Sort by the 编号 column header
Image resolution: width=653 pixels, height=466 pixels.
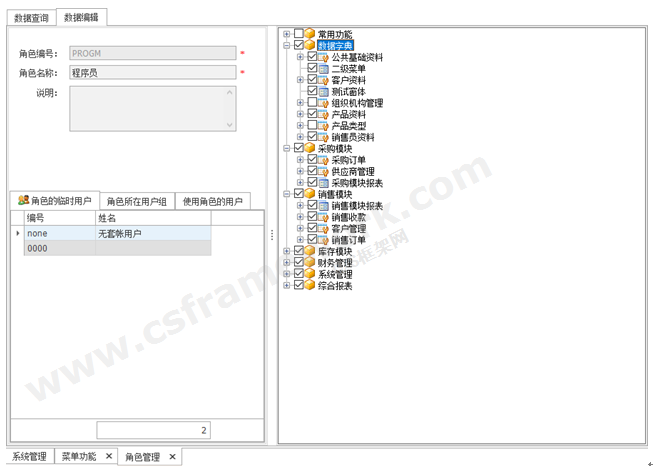coord(60,218)
